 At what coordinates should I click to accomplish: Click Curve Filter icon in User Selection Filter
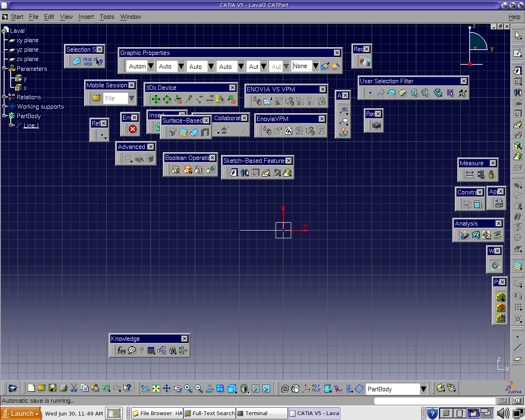click(381, 93)
